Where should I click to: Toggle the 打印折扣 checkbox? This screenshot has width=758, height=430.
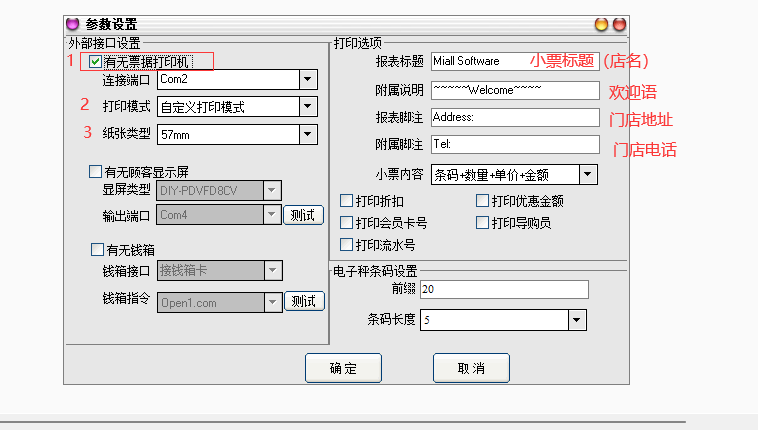(x=347, y=201)
